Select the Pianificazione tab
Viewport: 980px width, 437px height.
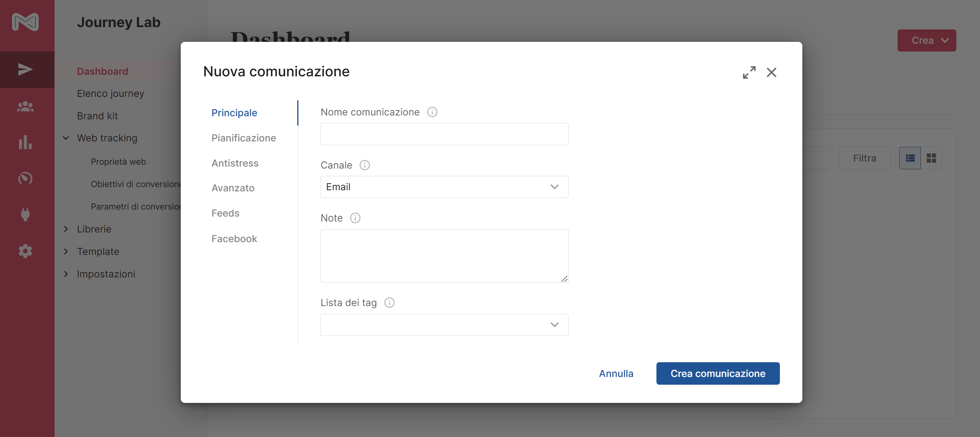coord(243,138)
